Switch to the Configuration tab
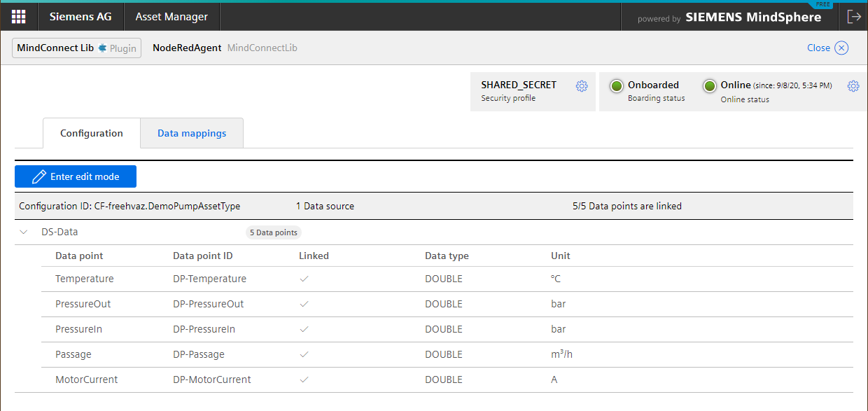Viewport: 868px width, 411px height. (92, 133)
